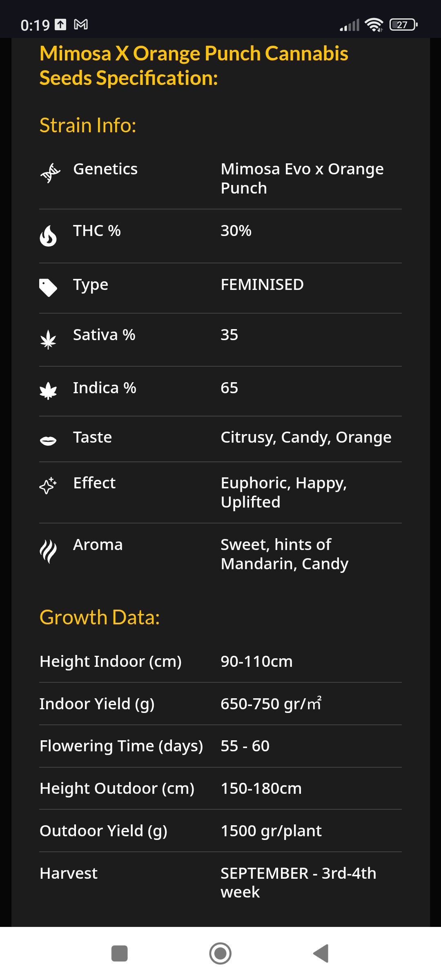Tap the Gmail notification icon in status bar
The width and height of the screenshot is (441, 980).
pyautogui.click(x=81, y=25)
